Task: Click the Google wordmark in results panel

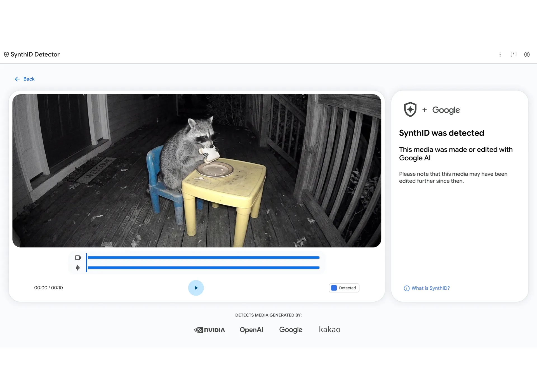Action: point(446,110)
